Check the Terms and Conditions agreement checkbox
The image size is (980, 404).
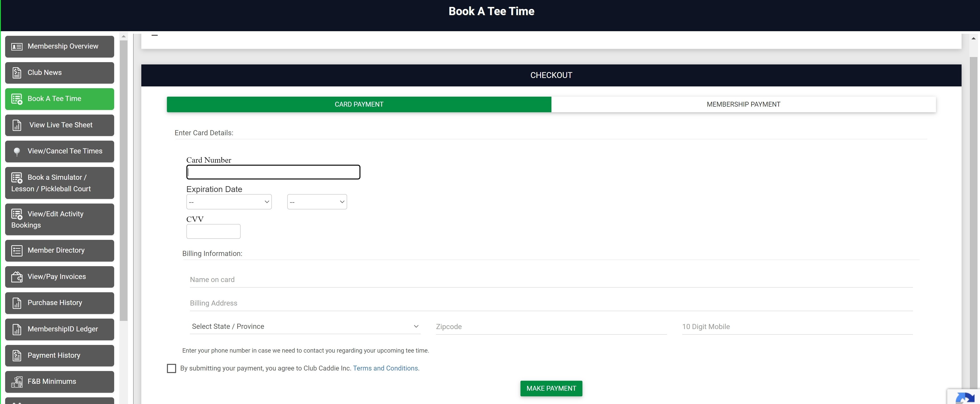coord(171,368)
